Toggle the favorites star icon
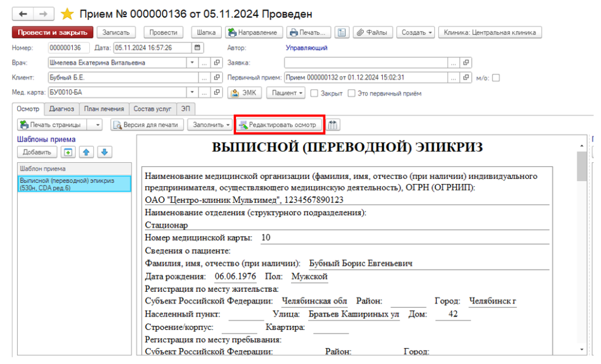The image size is (601, 364). coord(67,14)
